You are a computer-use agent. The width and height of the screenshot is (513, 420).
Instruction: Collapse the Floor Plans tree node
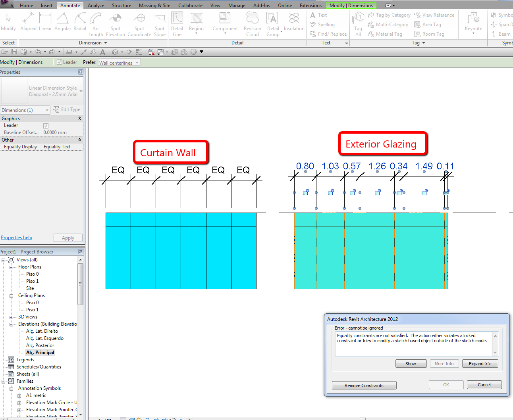coord(11,267)
